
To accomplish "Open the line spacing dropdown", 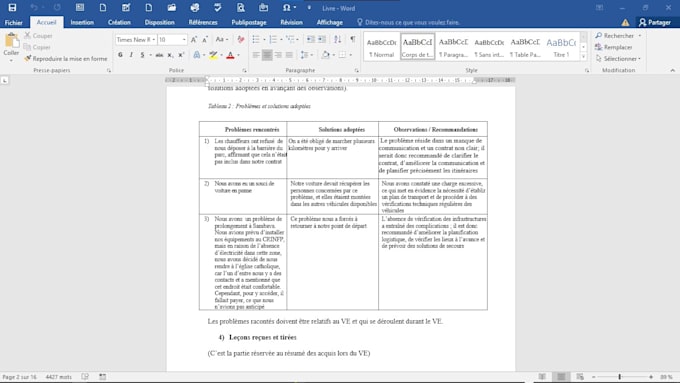I will coord(307,55).
